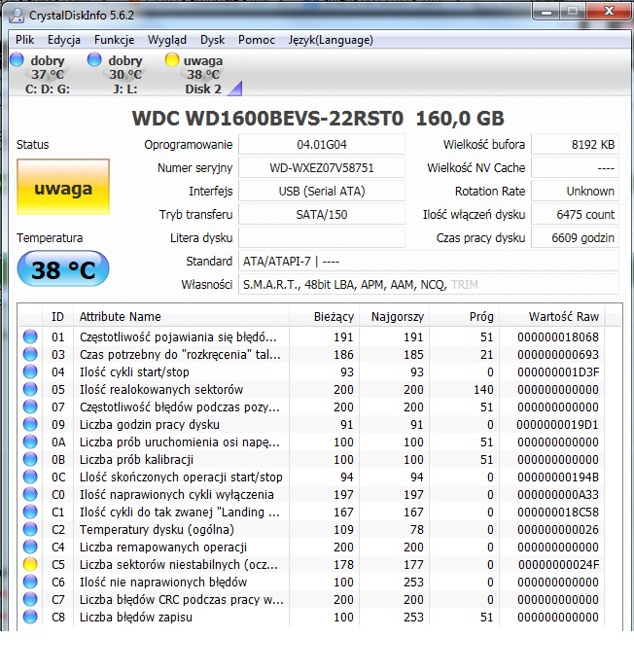Click raw value 000000018068

tap(558, 336)
